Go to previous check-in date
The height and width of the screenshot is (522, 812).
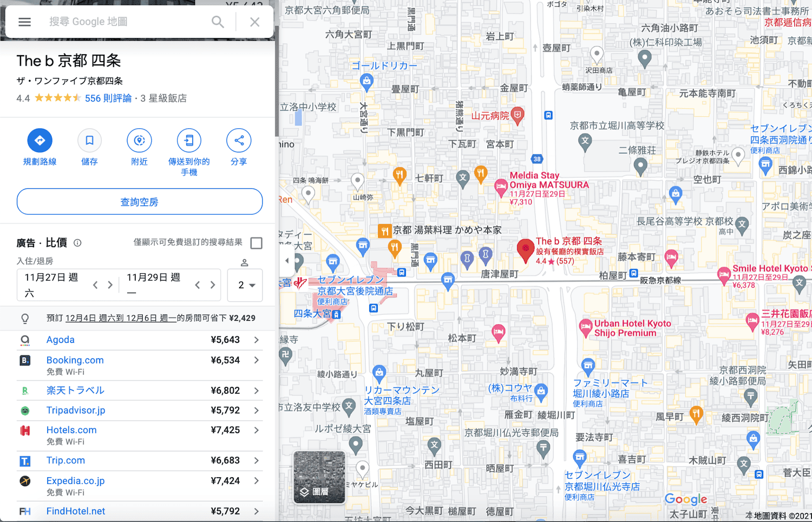(95, 285)
